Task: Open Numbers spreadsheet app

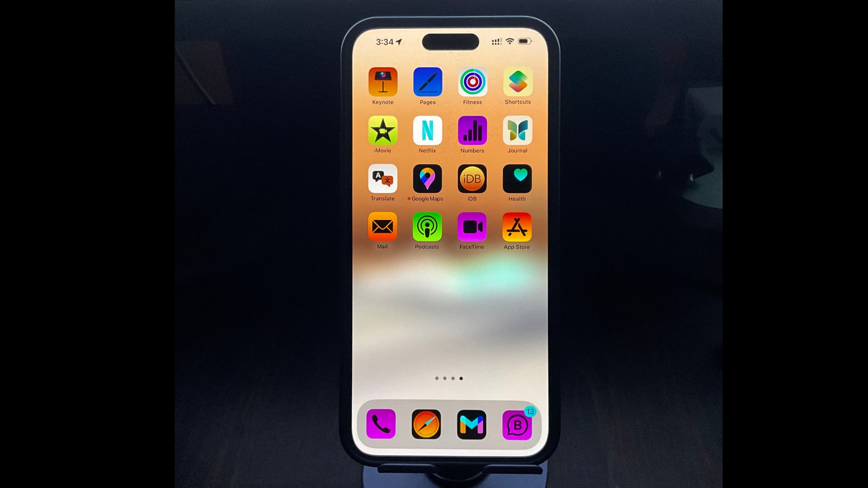Action: point(472,131)
